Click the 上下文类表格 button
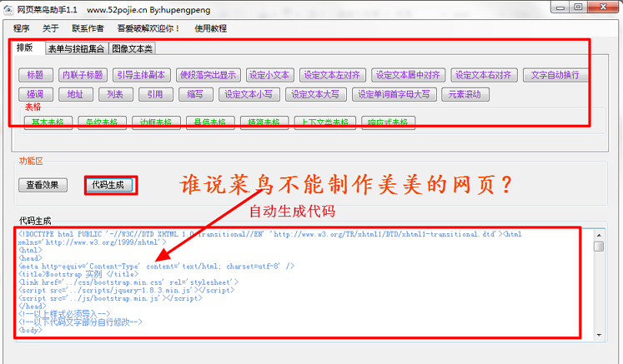 [325, 122]
